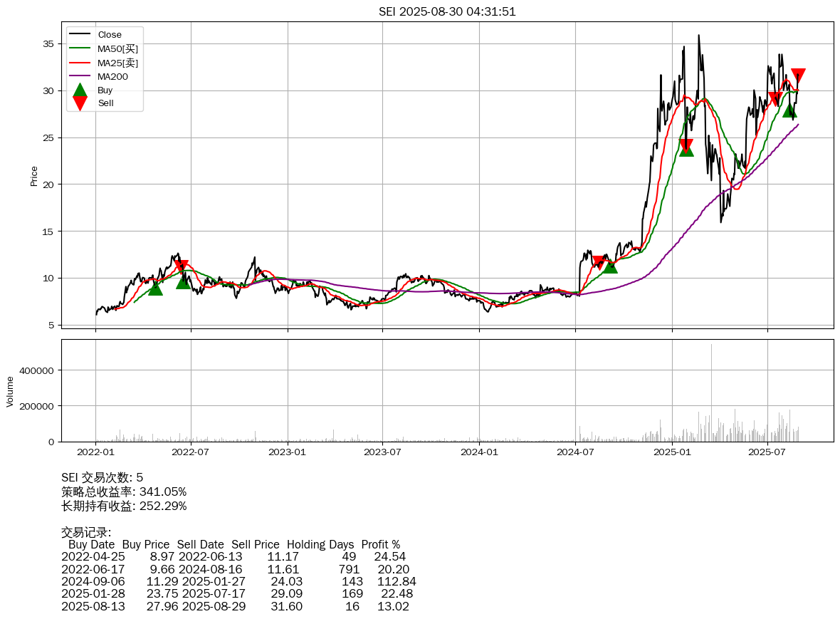Click the 2023-01 x-axis tick label
Viewport: 840px width, 619px height.
coord(288,452)
